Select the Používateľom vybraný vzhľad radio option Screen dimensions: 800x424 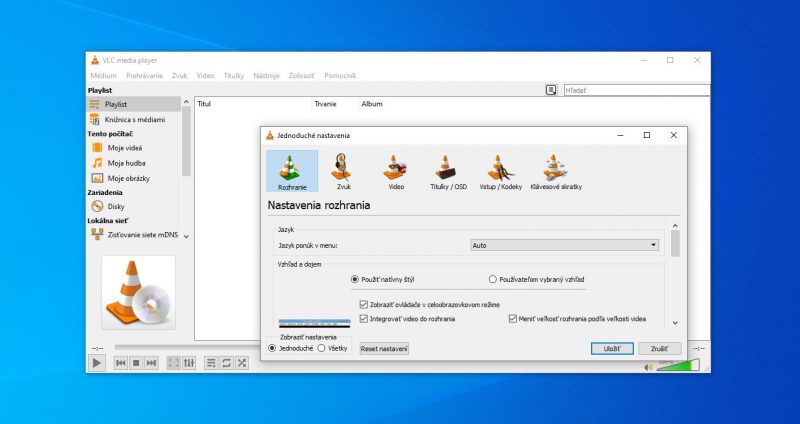(x=492, y=280)
